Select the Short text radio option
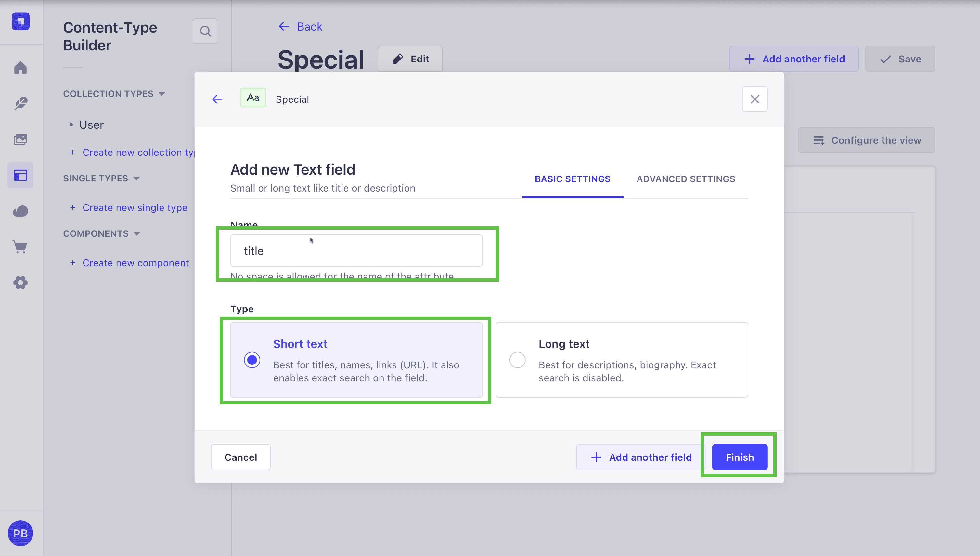 [x=252, y=360]
